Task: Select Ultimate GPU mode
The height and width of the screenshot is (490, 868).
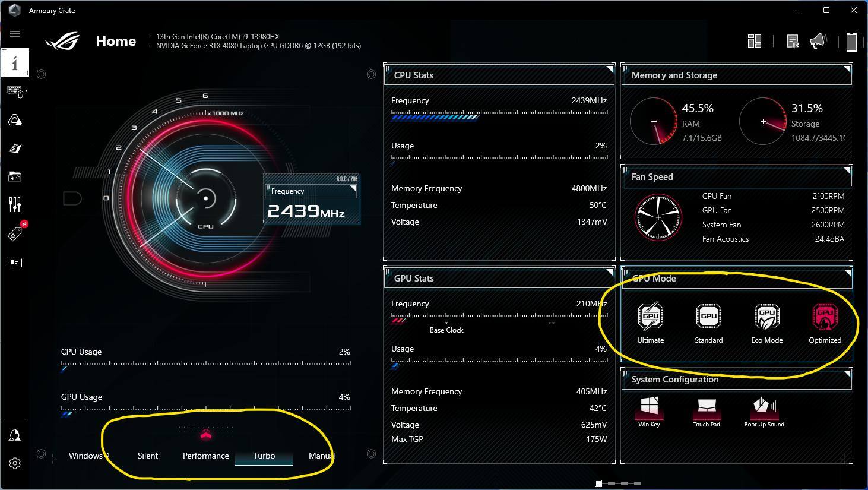Action: [650, 324]
